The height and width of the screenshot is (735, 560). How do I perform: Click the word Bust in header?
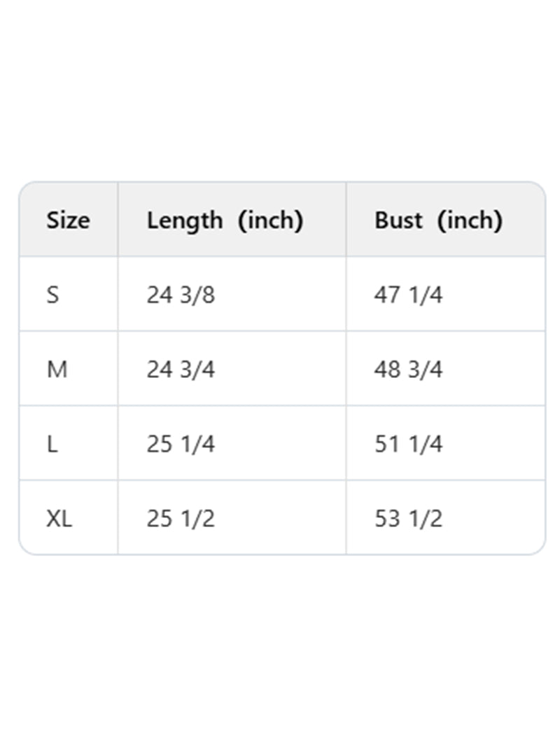398,220
